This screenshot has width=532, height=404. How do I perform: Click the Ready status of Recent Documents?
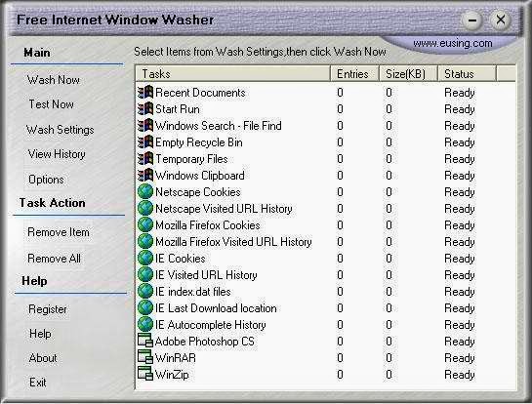(x=460, y=93)
